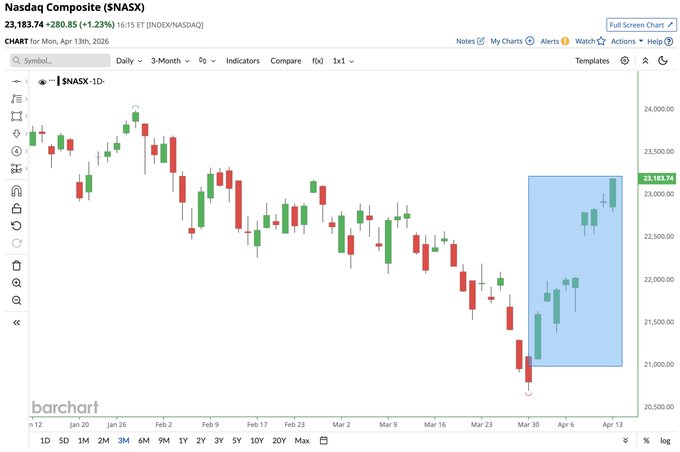
Task: Toggle log scale on the price axis
Action: (x=665, y=441)
